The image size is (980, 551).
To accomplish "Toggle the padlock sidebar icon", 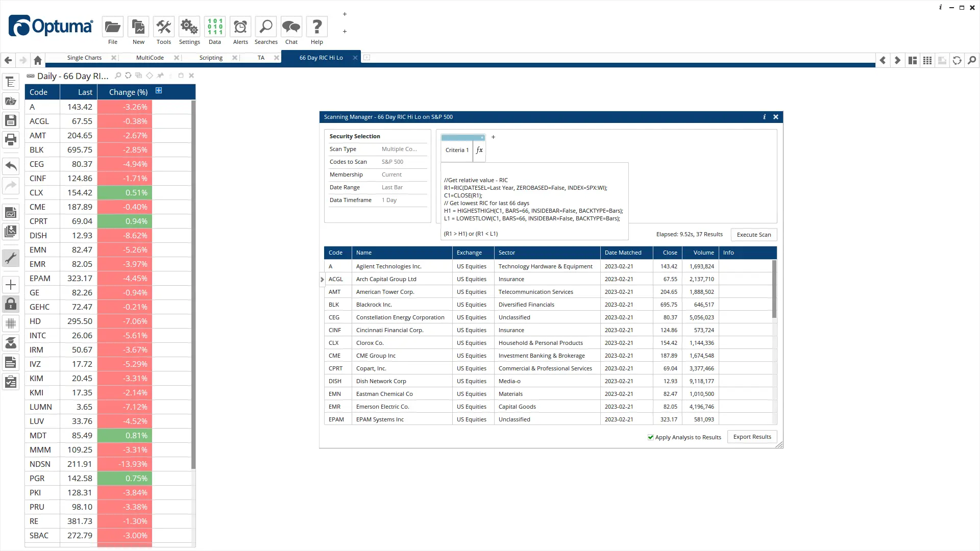I will click(11, 304).
